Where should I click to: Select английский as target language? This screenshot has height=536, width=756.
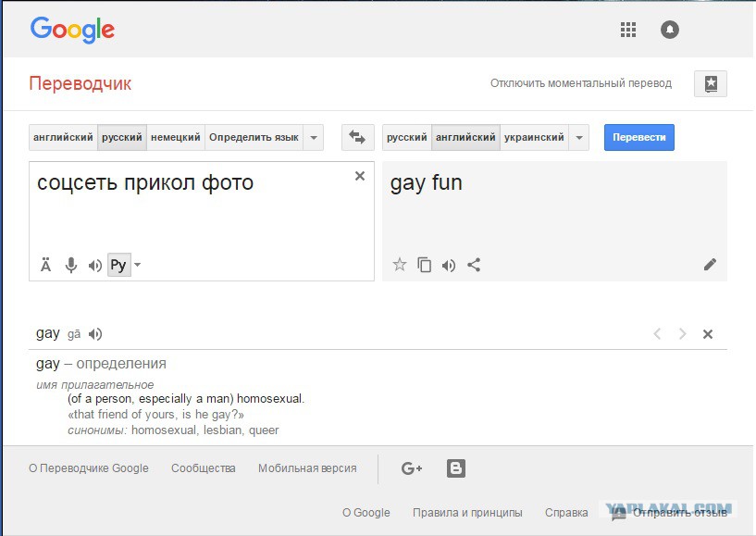(x=465, y=138)
